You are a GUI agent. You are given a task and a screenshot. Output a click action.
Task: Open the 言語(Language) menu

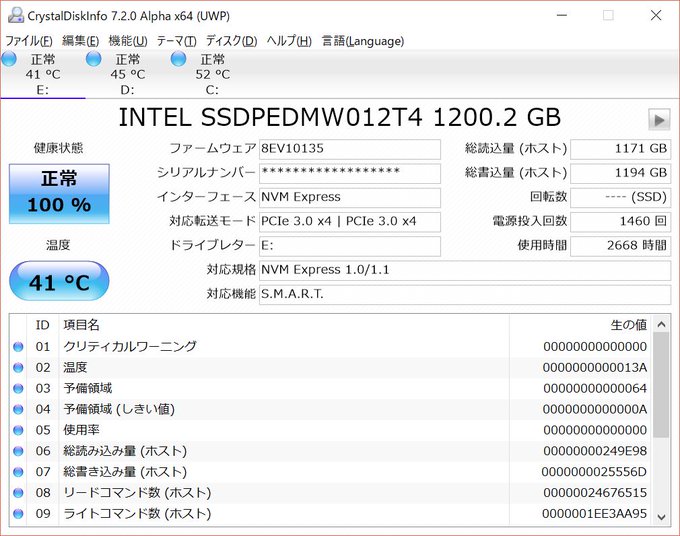pyautogui.click(x=363, y=41)
